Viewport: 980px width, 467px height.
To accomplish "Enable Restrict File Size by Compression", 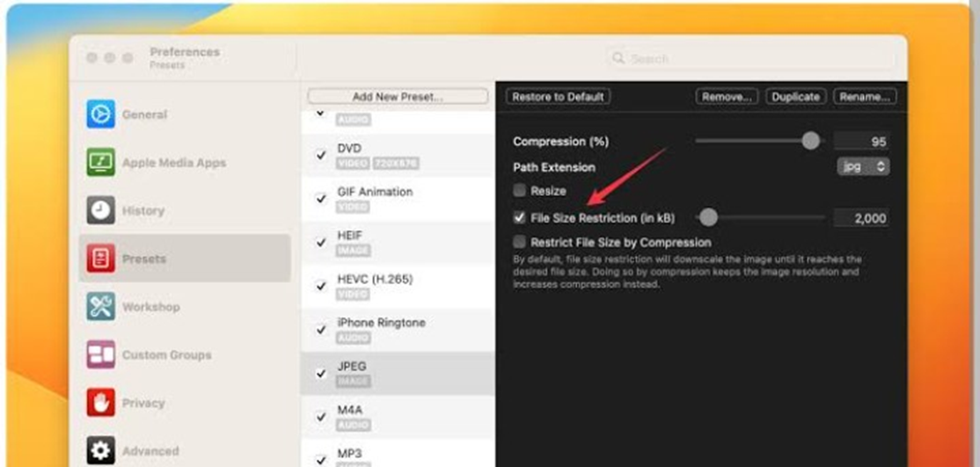I will 519,242.
